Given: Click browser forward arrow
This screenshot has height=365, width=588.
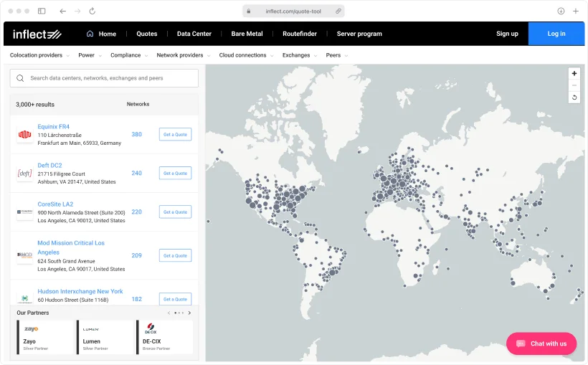Looking at the screenshot, I should [x=77, y=11].
